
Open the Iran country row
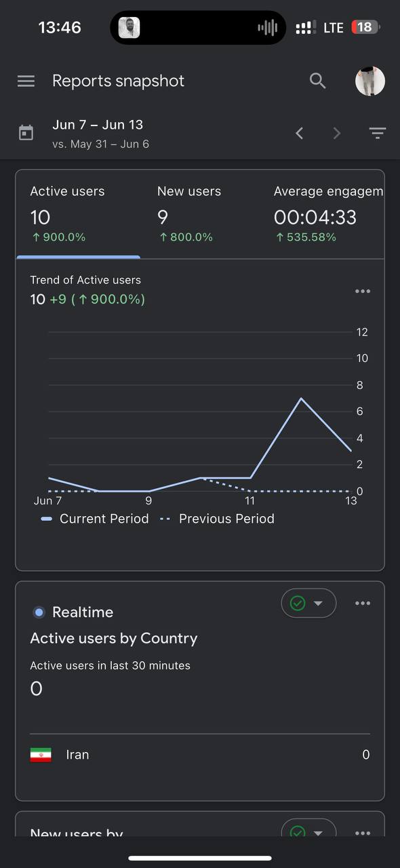(200, 755)
